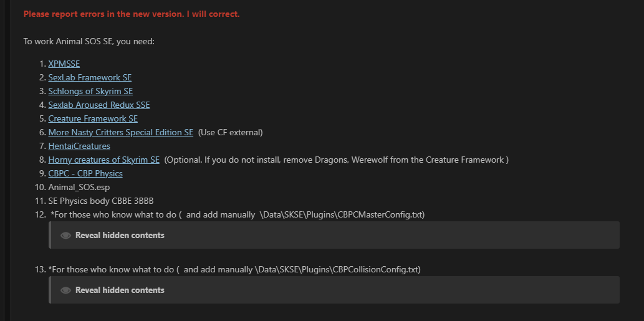Reveal hidden contents for CBPCollisionConfig.txt
Screen dimensions: 644x321
tap(120, 290)
